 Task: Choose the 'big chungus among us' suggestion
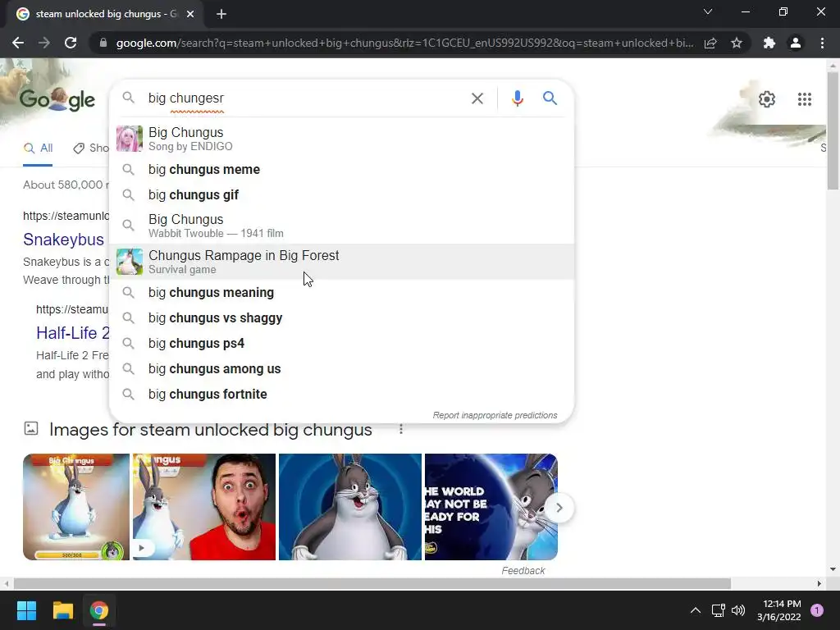[341, 368]
